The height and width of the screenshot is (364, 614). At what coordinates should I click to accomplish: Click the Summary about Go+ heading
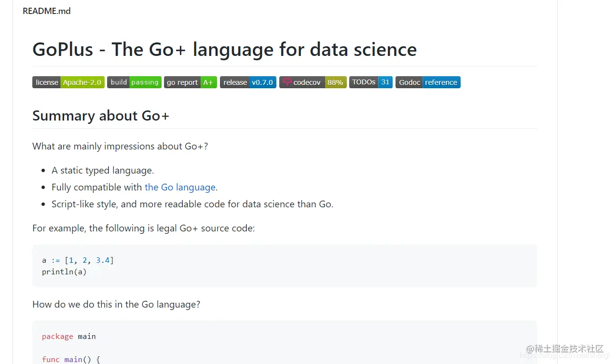[x=101, y=116]
